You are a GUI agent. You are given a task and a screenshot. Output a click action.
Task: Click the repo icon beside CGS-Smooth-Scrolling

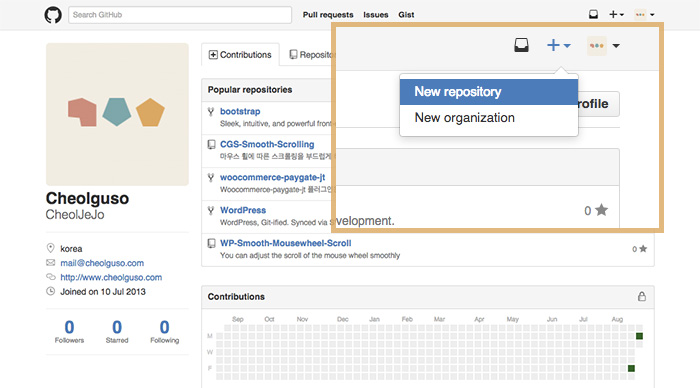(211, 145)
